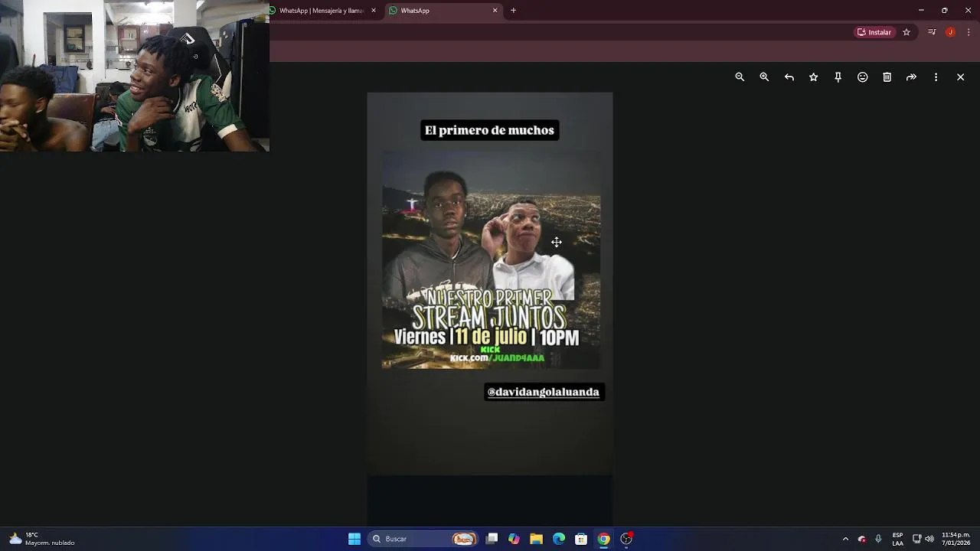Open the Windows Start menu
980x551 pixels.
tap(354, 539)
